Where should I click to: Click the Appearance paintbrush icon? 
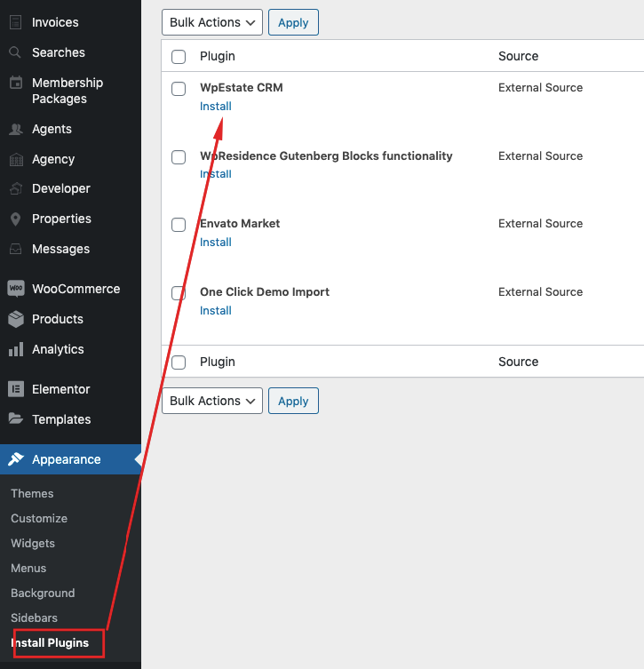(x=16, y=459)
